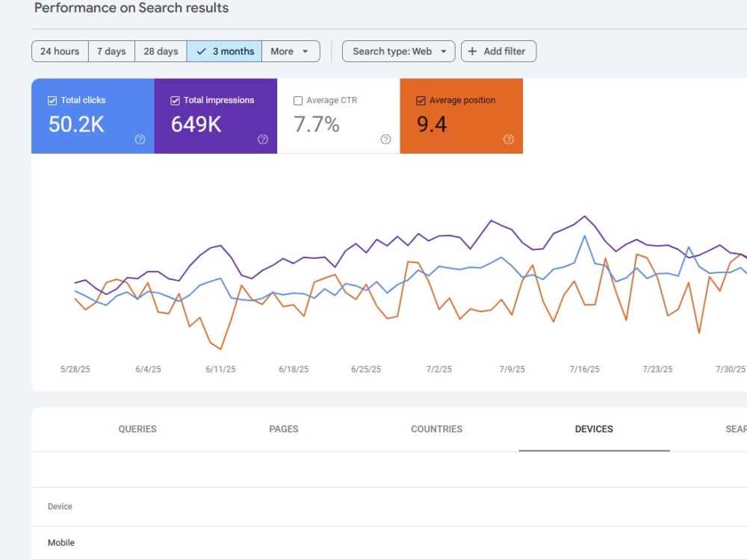Click the Add filter button
Image resolution: width=747 pixels, height=560 pixels.
pyautogui.click(x=498, y=52)
